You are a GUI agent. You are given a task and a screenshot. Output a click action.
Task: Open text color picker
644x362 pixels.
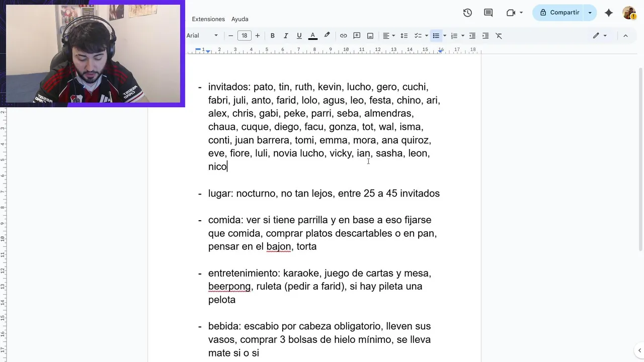(x=312, y=36)
